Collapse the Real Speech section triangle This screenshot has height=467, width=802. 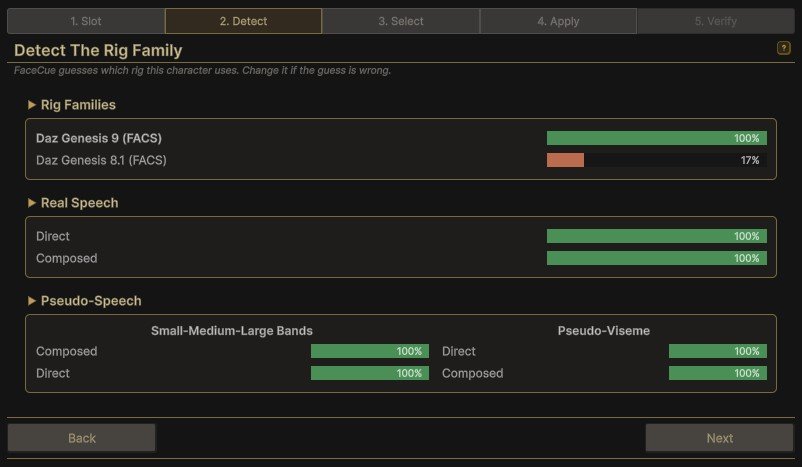click(32, 203)
